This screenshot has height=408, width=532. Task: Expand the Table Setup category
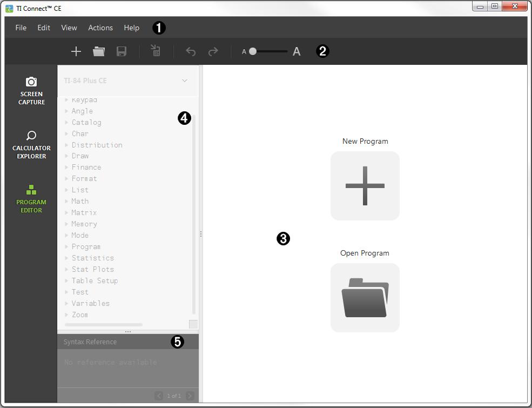click(x=66, y=280)
